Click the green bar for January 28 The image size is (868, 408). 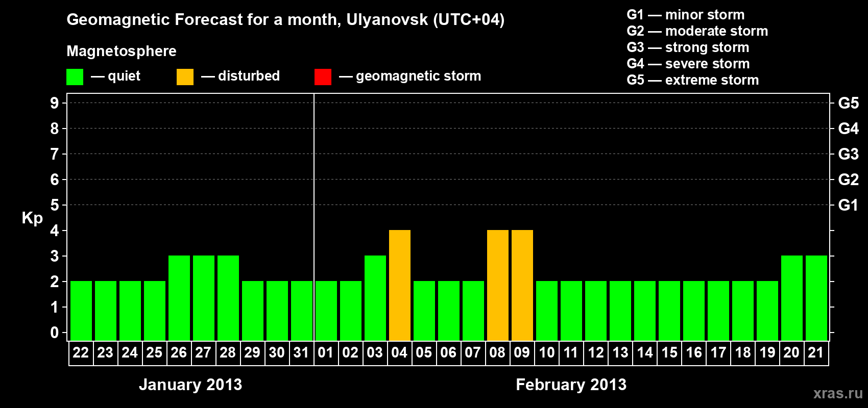(x=228, y=298)
